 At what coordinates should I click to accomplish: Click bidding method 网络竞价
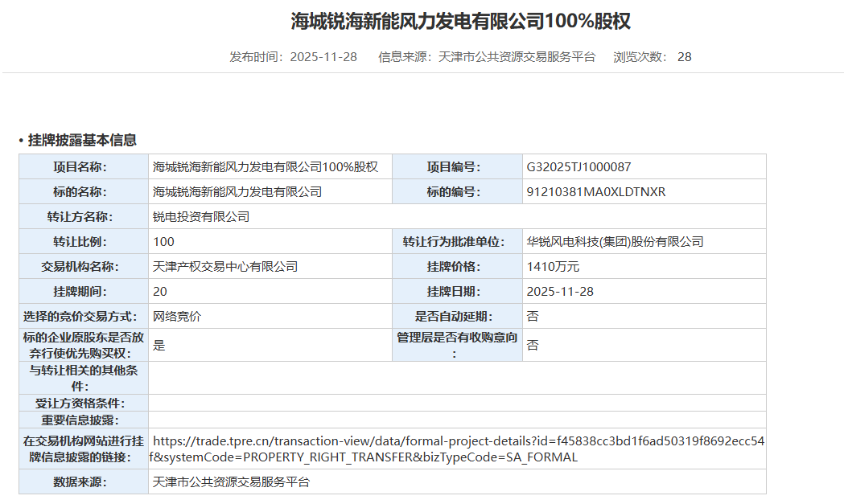pos(173,316)
